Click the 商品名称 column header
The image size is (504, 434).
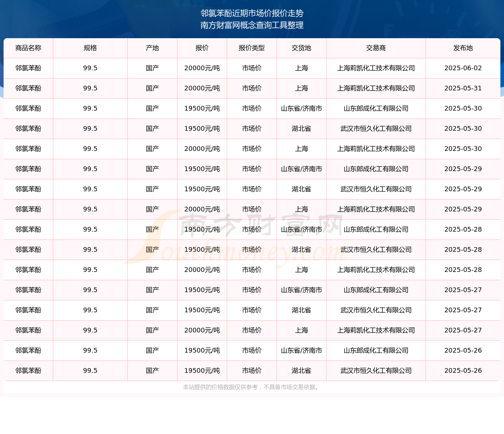coord(28,48)
